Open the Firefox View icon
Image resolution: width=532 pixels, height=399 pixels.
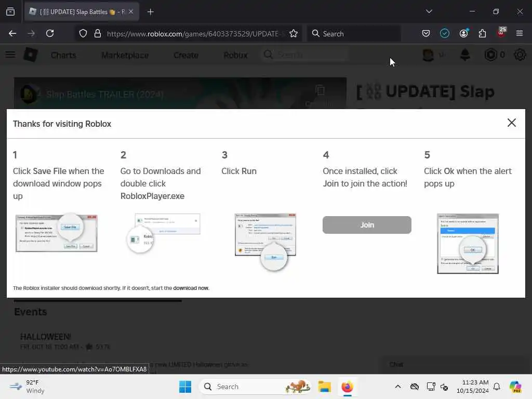click(10, 12)
